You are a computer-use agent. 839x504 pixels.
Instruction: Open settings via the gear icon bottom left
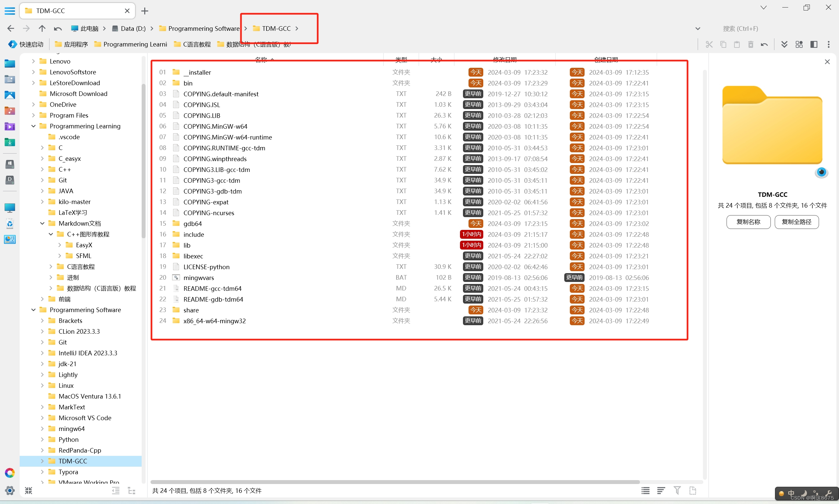coord(10,491)
